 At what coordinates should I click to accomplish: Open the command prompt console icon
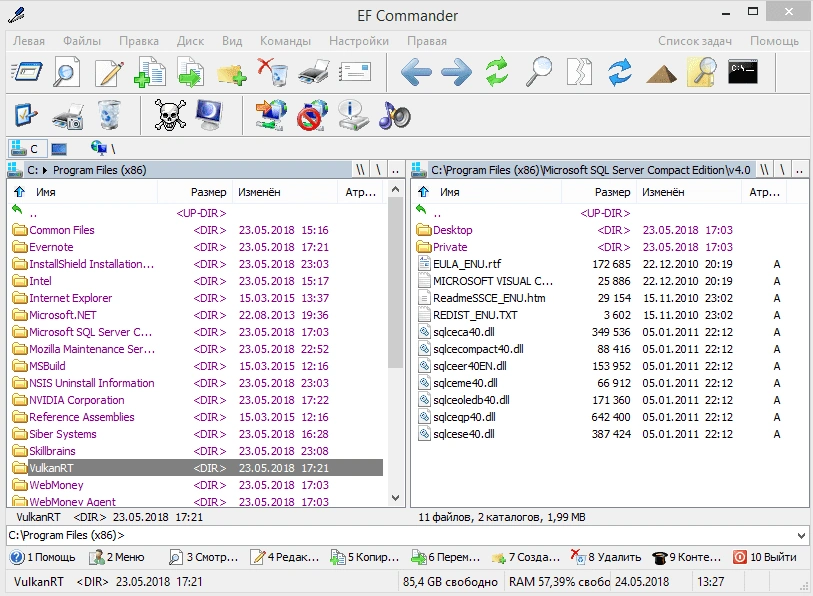(x=743, y=72)
